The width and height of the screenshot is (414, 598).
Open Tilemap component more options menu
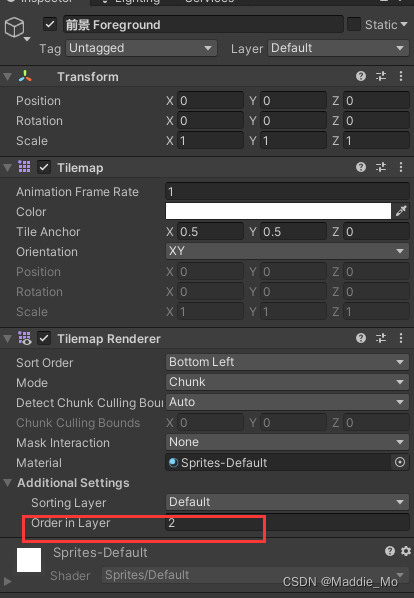click(401, 167)
